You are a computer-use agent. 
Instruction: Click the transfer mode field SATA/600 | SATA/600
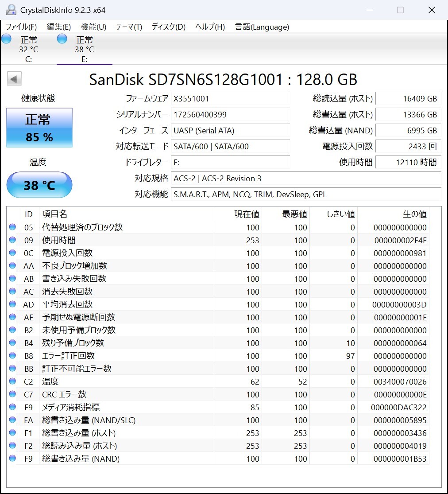click(x=230, y=146)
